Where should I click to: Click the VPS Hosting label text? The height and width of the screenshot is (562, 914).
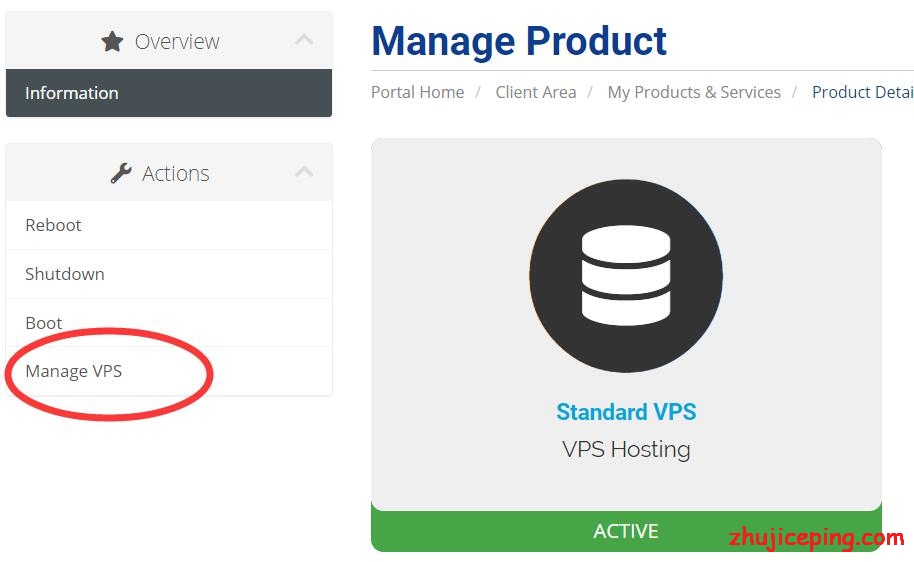tap(626, 449)
